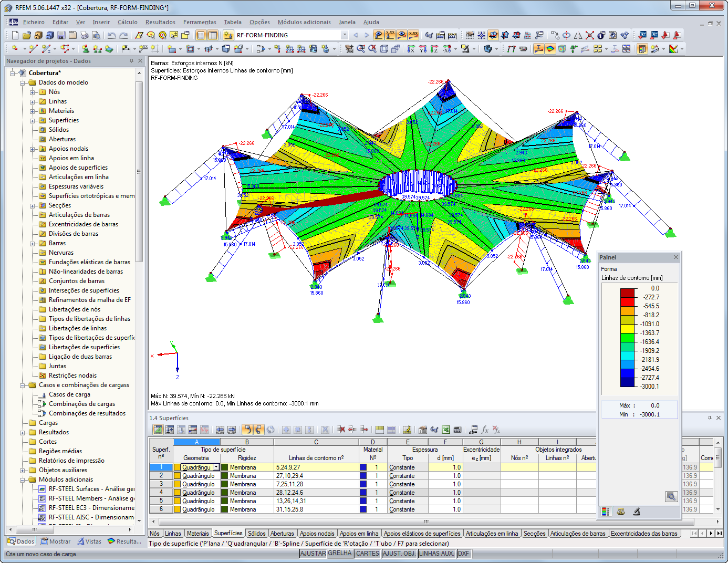The height and width of the screenshot is (563, 728).
Task: Close the Navegador de projetos panel
Action: [x=140, y=61]
